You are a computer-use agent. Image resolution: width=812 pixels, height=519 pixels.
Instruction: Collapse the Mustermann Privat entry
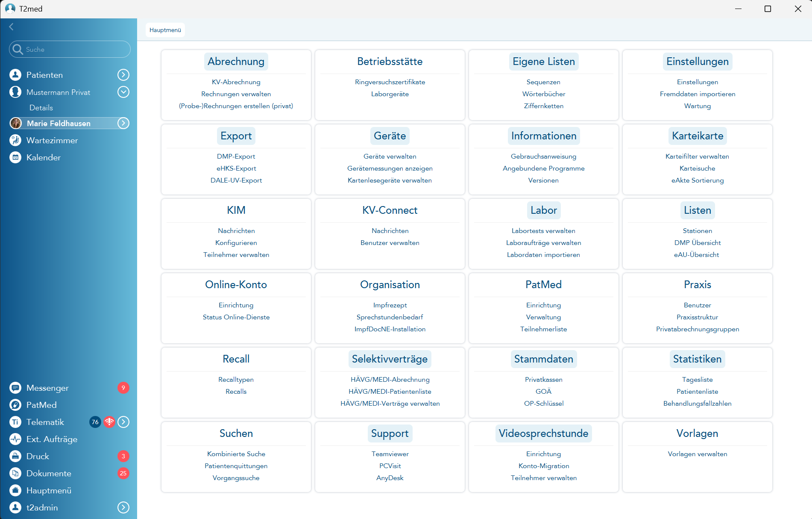click(x=123, y=92)
